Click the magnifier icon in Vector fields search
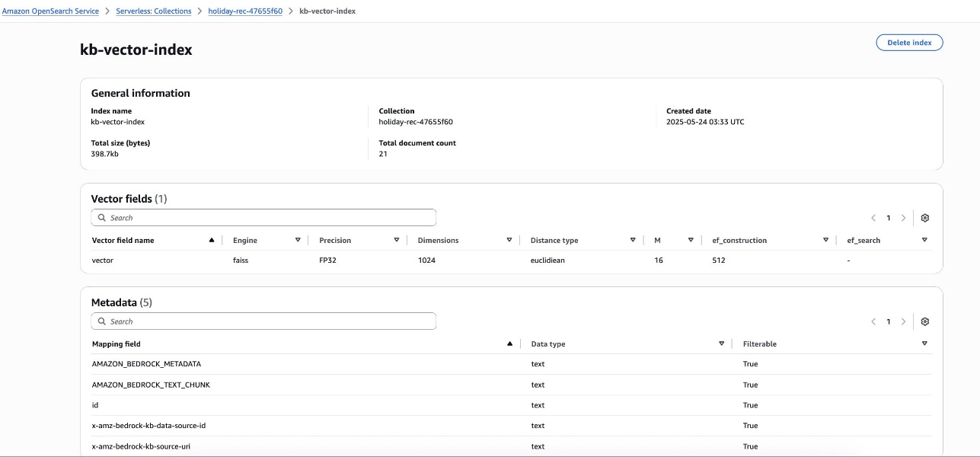 (x=102, y=218)
